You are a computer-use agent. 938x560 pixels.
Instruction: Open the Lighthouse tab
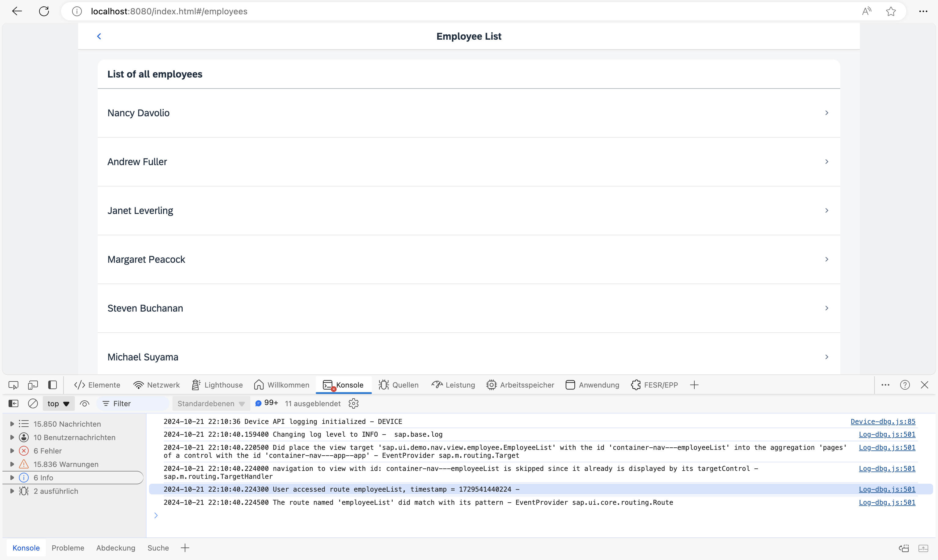coord(217,385)
